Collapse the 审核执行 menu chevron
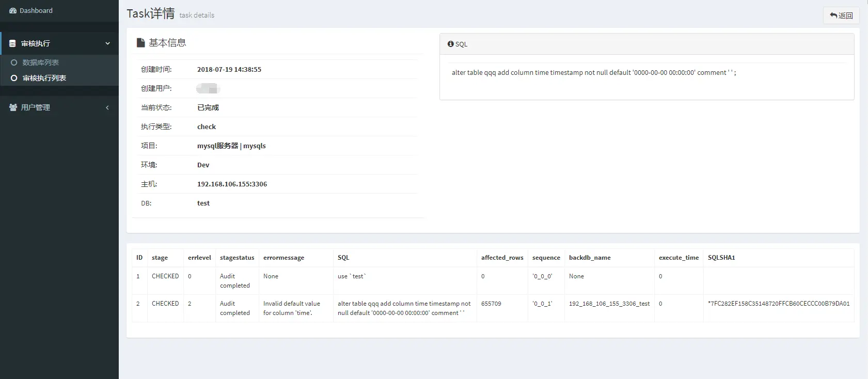868x379 pixels. [107, 44]
